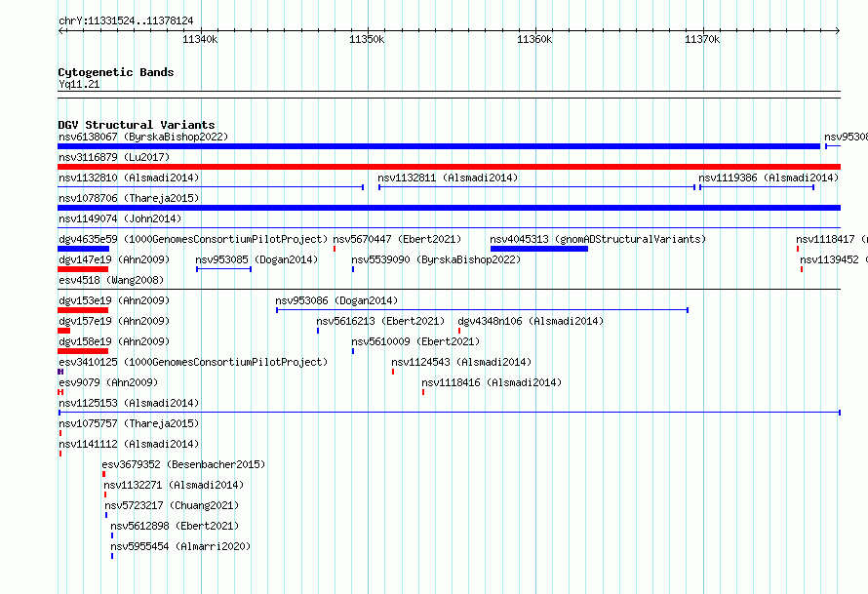Select the red dgv147e19 bar
The height and width of the screenshot is (594, 868).
point(83,269)
